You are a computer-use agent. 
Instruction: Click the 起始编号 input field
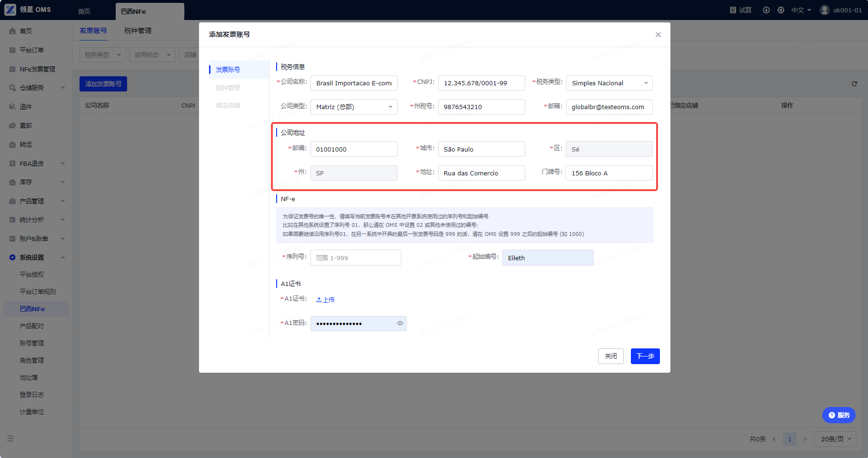point(548,258)
